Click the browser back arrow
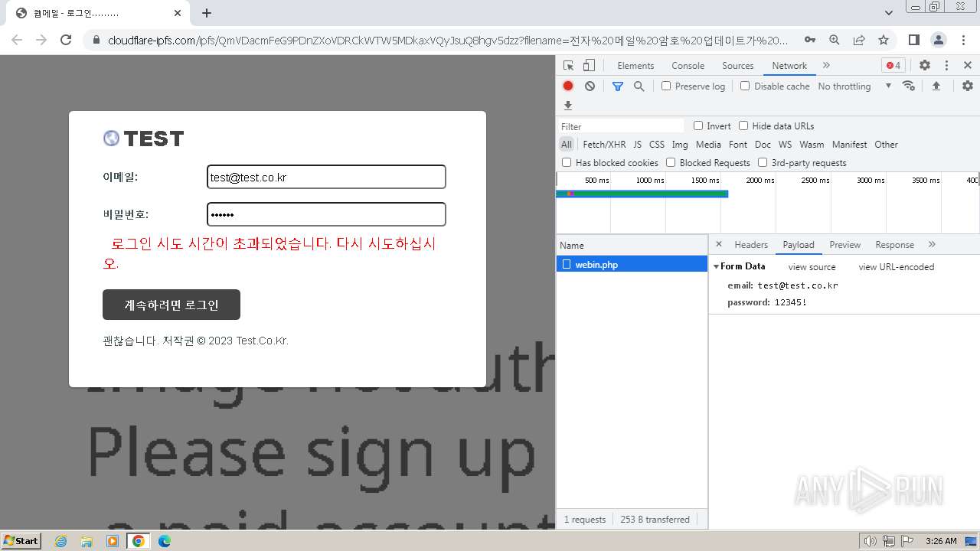 pyautogui.click(x=17, y=40)
